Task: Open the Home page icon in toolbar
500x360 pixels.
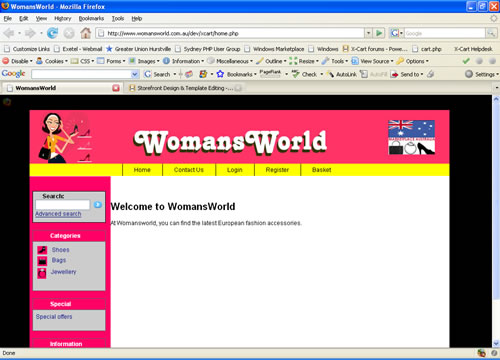Action: tap(86, 33)
